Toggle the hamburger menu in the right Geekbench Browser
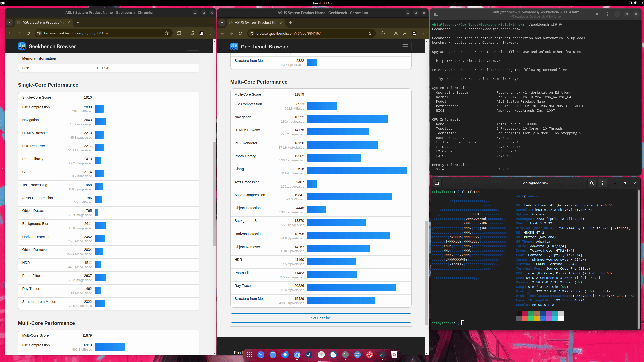The image size is (644, 362). coord(405,47)
